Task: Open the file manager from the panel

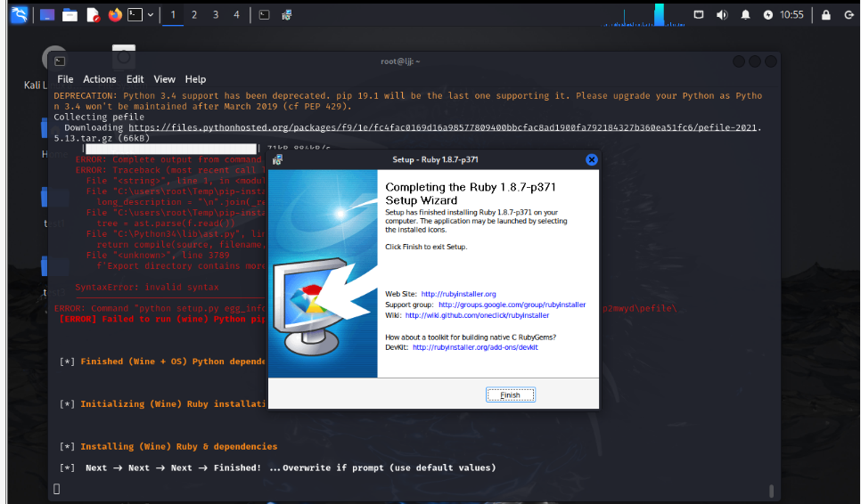Action: 70,14
